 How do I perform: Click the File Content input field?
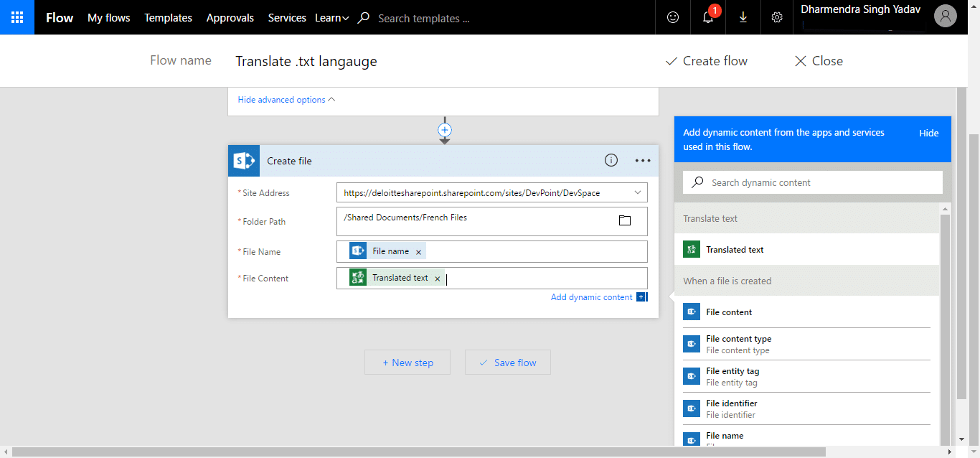tap(492, 279)
